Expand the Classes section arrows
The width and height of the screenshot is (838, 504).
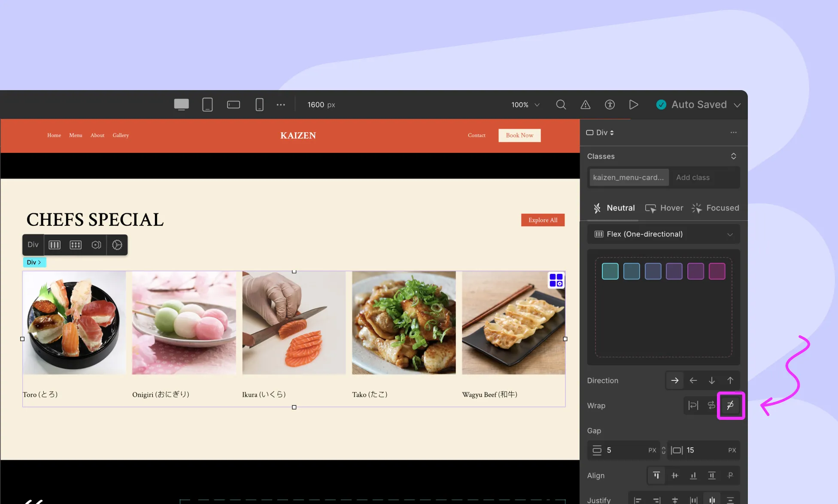[734, 156]
